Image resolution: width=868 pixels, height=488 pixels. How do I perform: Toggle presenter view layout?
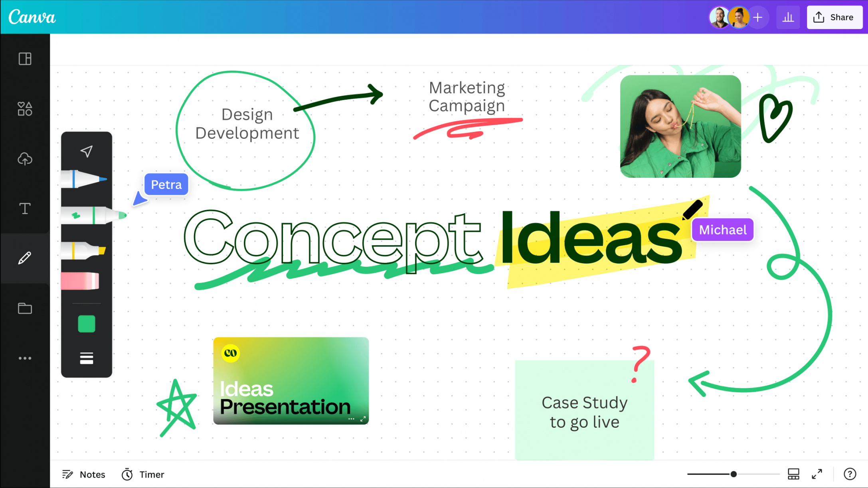pyautogui.click(x=793, y=474)
